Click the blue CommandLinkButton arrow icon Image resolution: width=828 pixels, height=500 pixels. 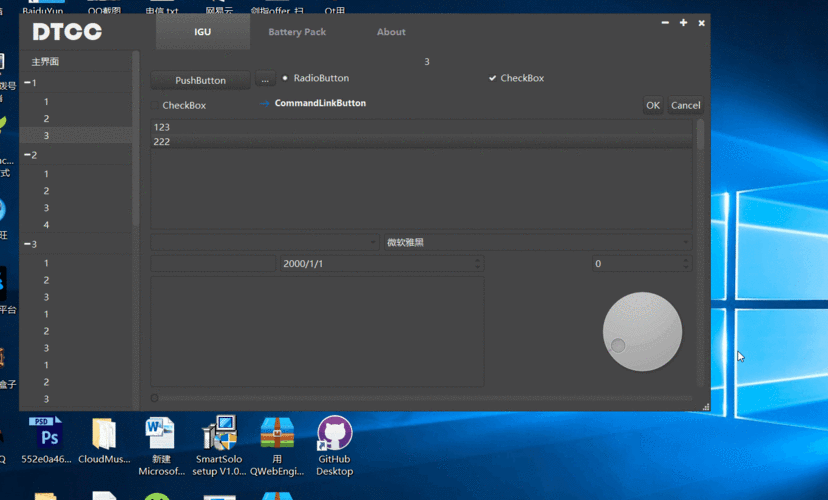click(x=265, y=103)
